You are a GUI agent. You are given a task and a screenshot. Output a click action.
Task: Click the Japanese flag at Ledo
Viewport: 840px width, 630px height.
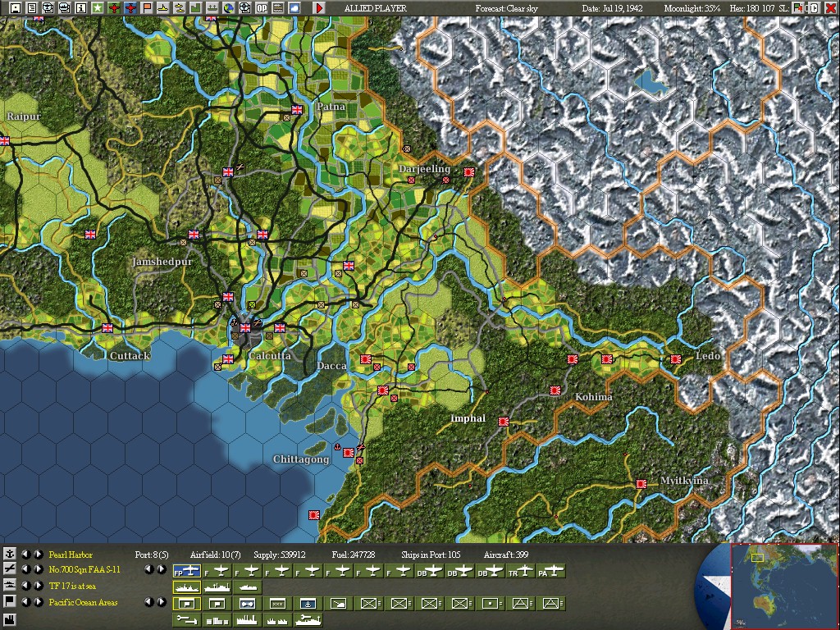point(676,359)
